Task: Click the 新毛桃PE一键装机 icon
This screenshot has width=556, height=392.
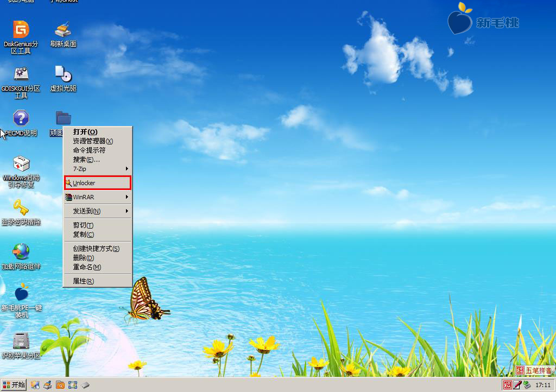Action: (21, 301)
